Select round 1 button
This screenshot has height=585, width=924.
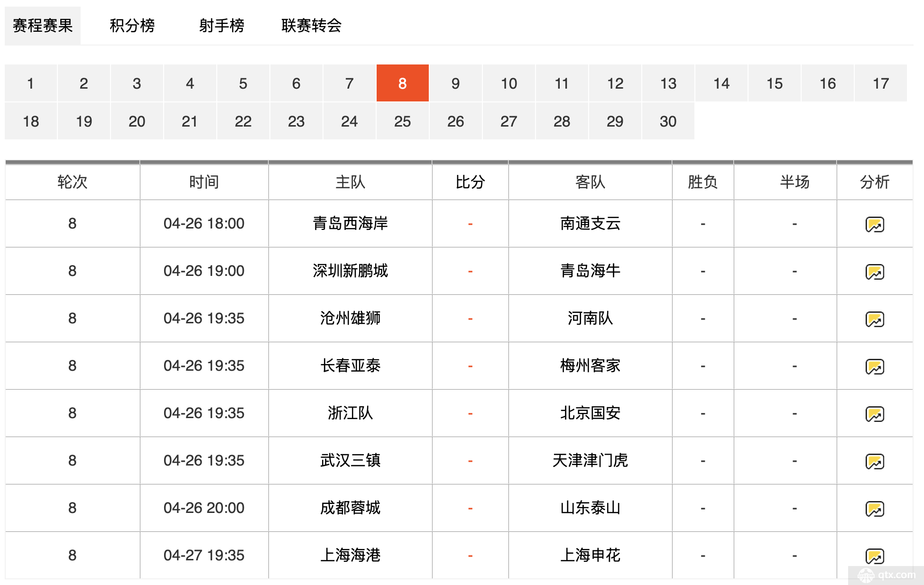click(31, 83)
